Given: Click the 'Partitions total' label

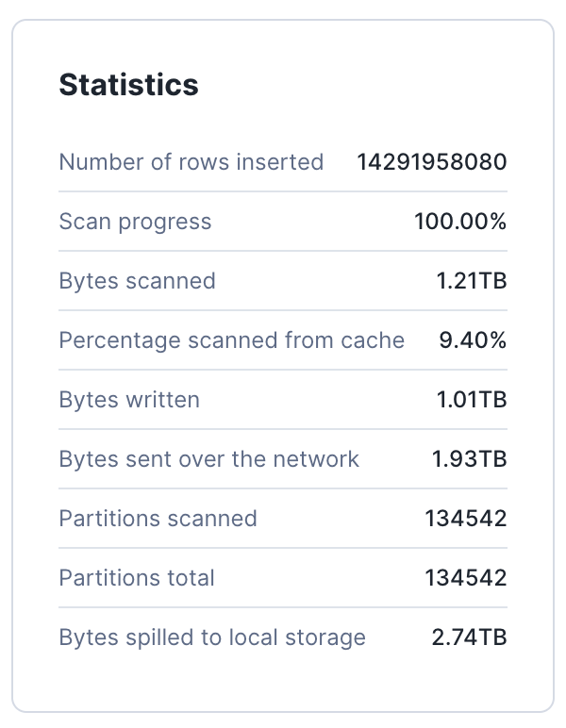Looking at the screenshot, I should pos(137,578).
